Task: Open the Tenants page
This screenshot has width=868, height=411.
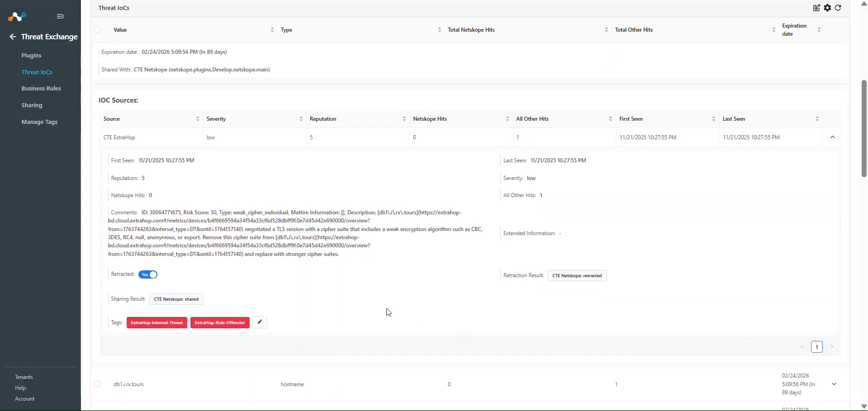Action: (x=24, y=377)
